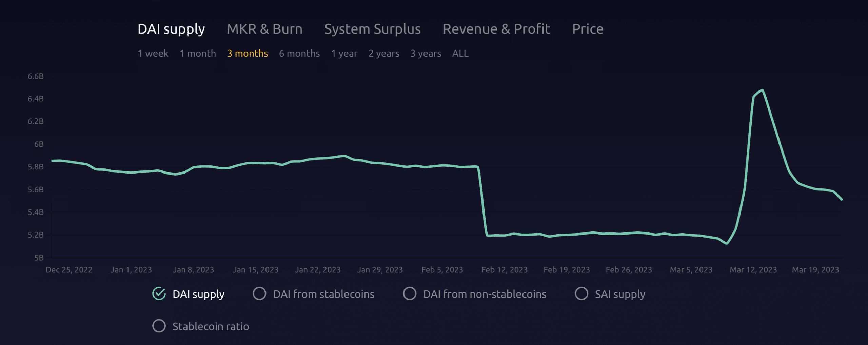Click the 5.8B y-axis label
868x345 pixels.
point(36,167)
